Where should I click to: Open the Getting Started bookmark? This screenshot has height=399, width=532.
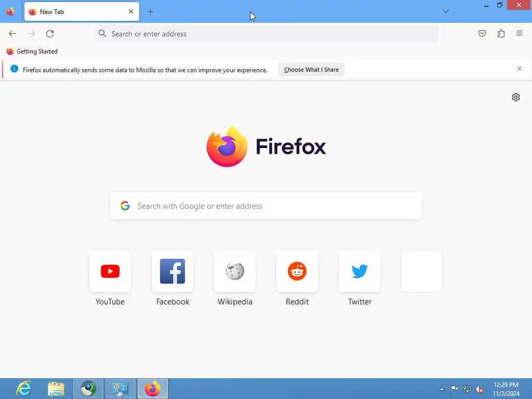32,51
